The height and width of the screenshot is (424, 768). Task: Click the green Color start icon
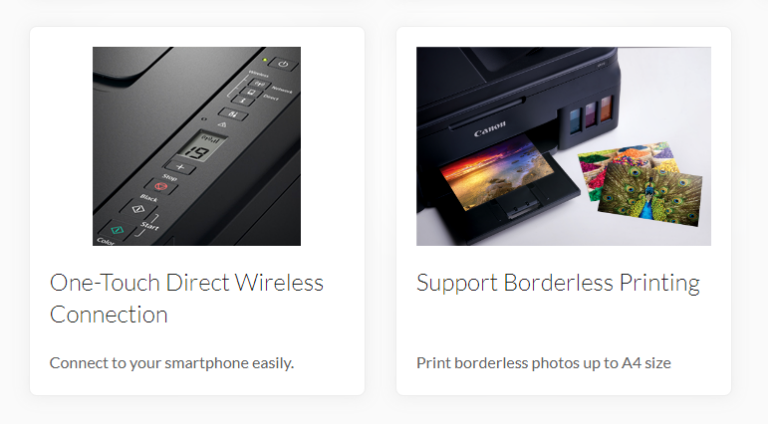click(117, 230)
